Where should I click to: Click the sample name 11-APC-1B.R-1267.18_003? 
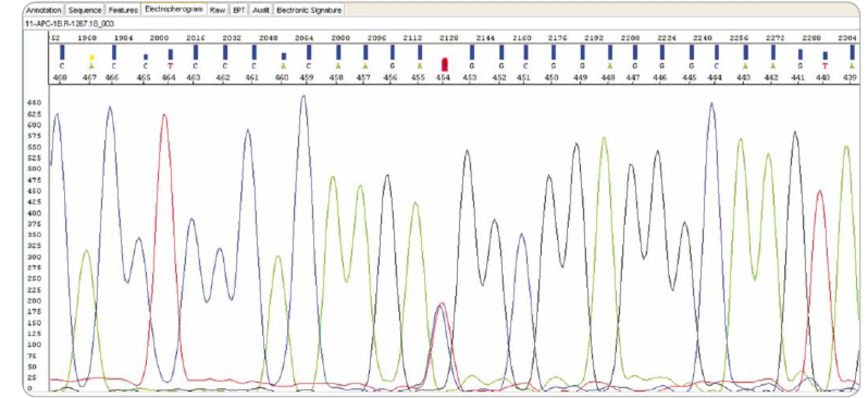[x=69, y=23]
